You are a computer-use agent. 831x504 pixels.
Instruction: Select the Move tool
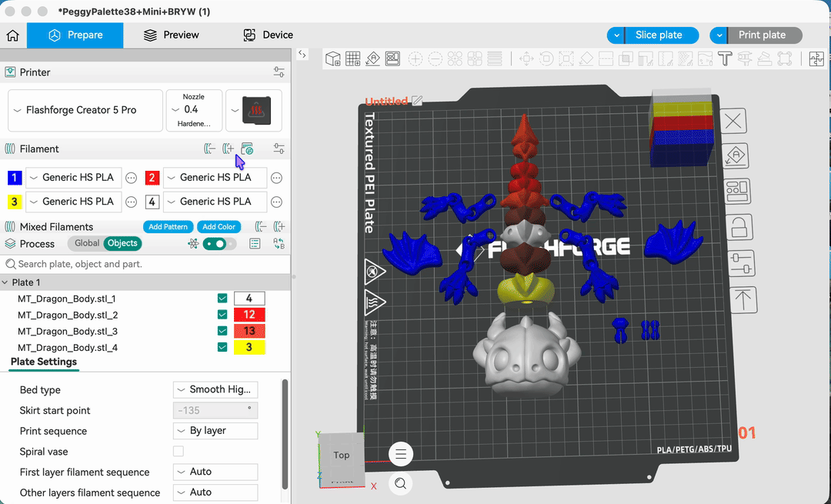pyautogui.click(x=526, y=58)
